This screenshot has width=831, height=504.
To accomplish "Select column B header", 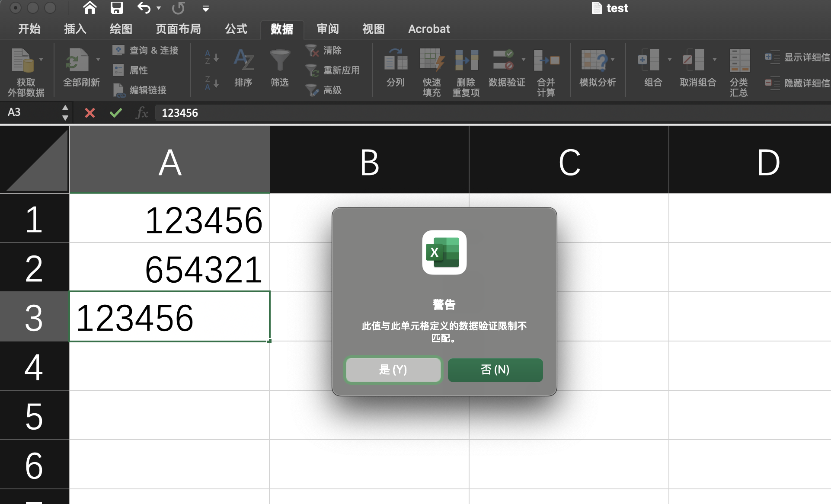I will pos(370,160).
